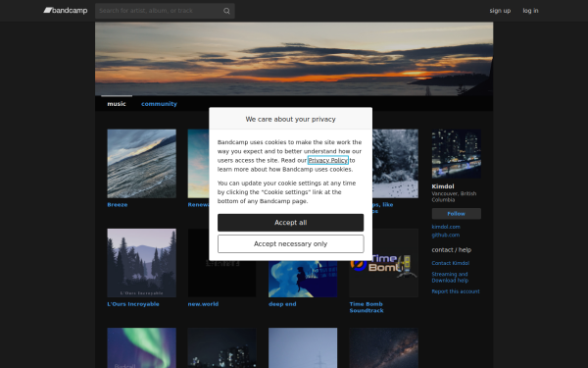Open the github.com link

[x=446, y=236]
